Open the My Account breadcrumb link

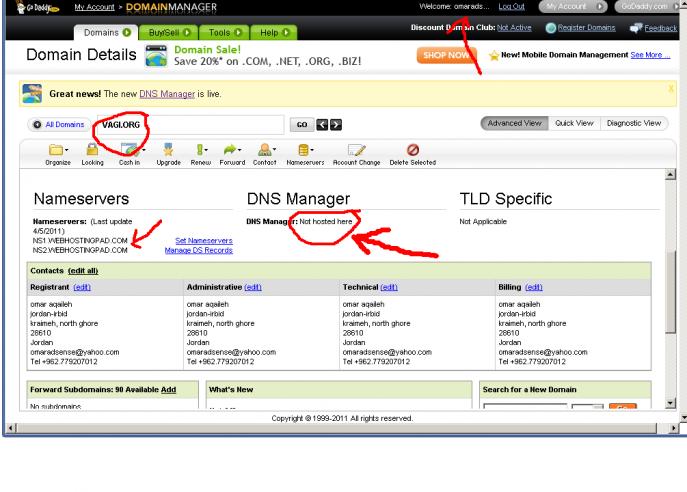point(94,7)
